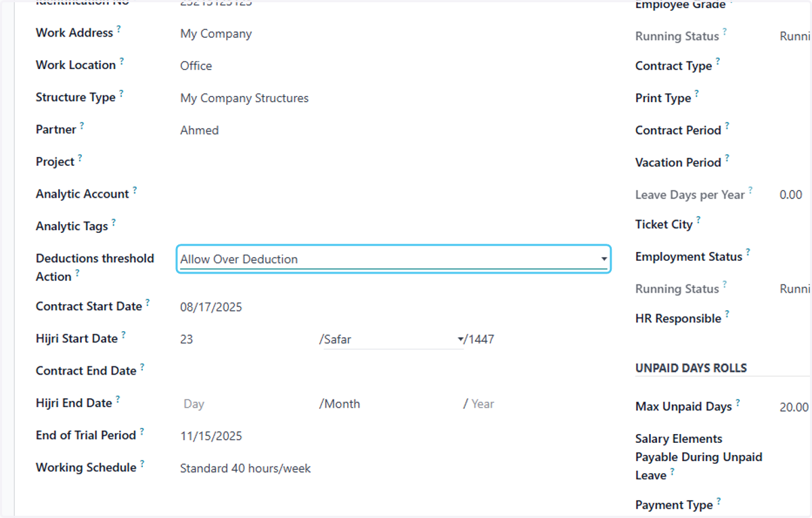Show help tooltip for Structure Type

[121, 93]
